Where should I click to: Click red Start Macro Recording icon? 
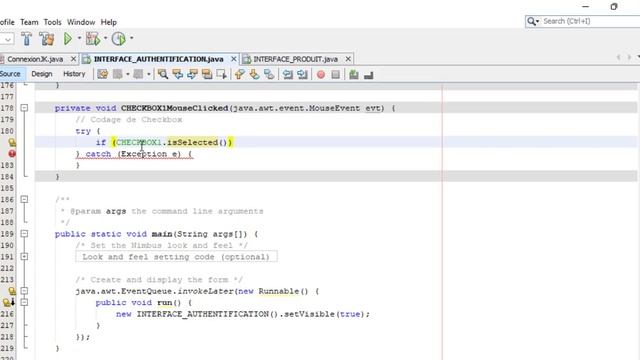coord(321,75)
